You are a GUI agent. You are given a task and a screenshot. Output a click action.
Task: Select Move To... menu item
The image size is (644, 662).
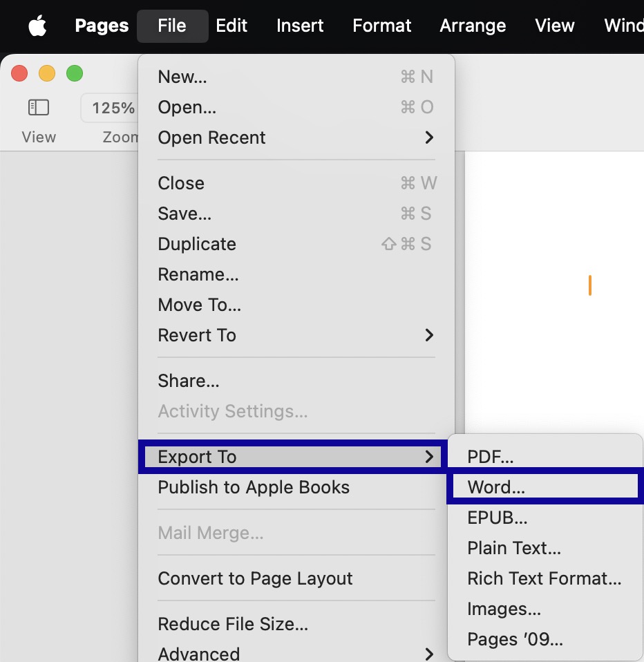296,305
